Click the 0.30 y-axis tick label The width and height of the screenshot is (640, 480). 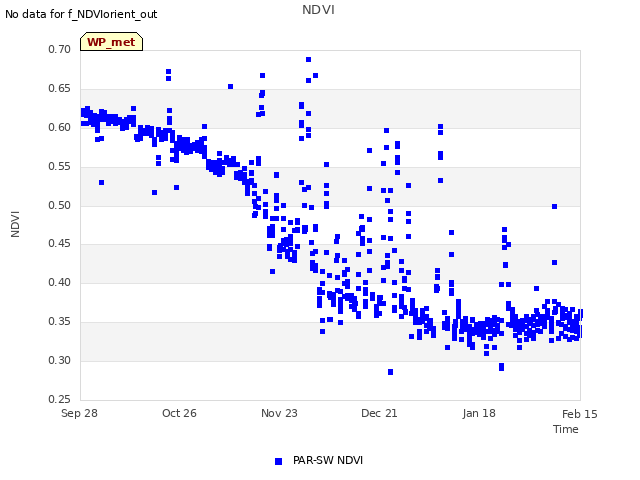click(x=59, y=360)
